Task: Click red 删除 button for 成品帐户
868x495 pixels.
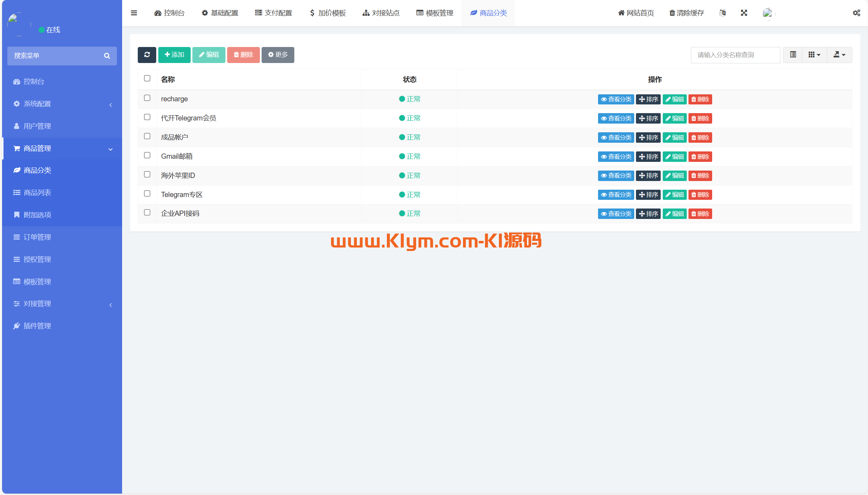Action: pos(700,137)
